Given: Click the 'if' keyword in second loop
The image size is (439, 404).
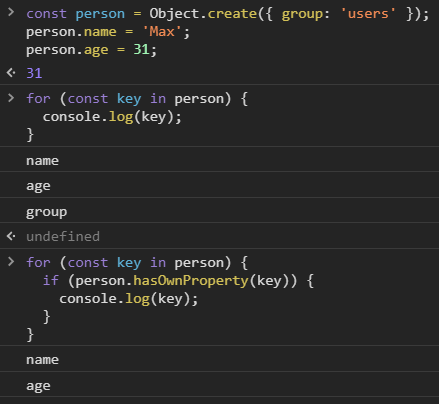Looking at the screenshot, I should point(51,281).
